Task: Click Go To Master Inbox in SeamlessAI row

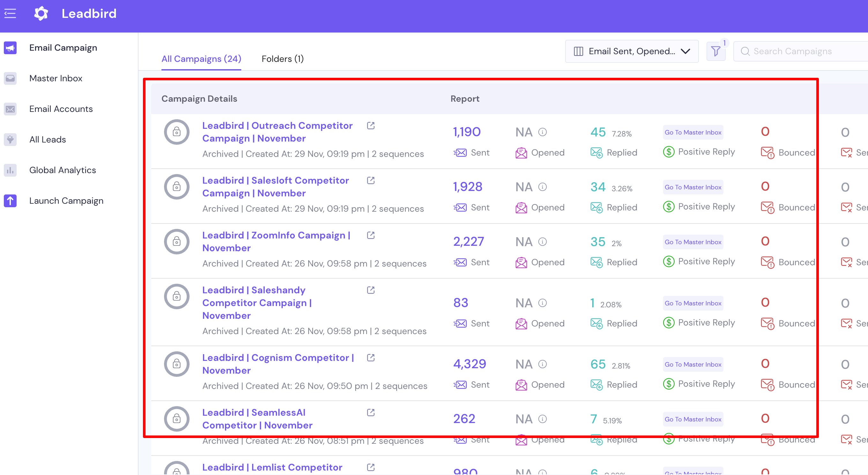Action: (x=693, y=420)
